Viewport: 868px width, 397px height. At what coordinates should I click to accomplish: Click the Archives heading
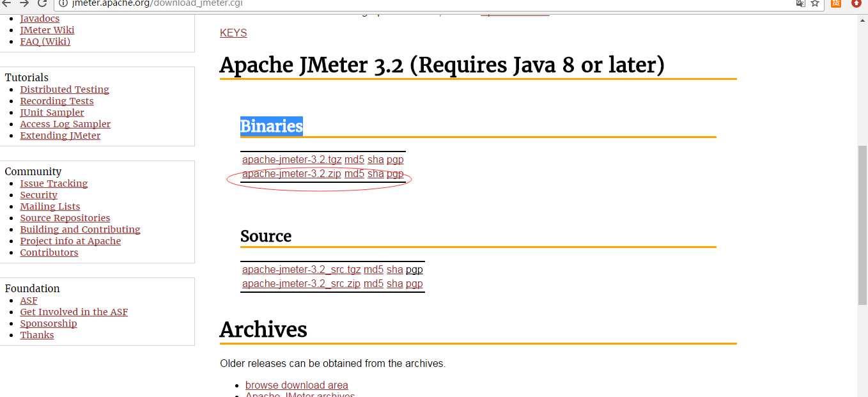263,329
